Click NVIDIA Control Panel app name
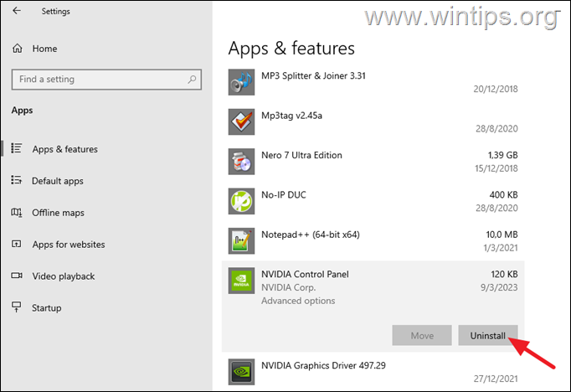Viewport: 571px width, 392px height. point(305,274)
